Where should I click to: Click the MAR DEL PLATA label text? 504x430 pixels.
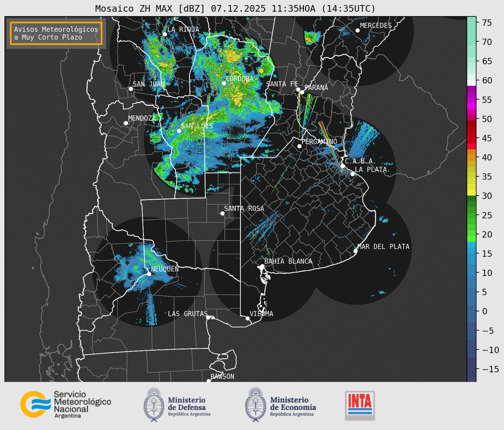(x=383, y=247)
